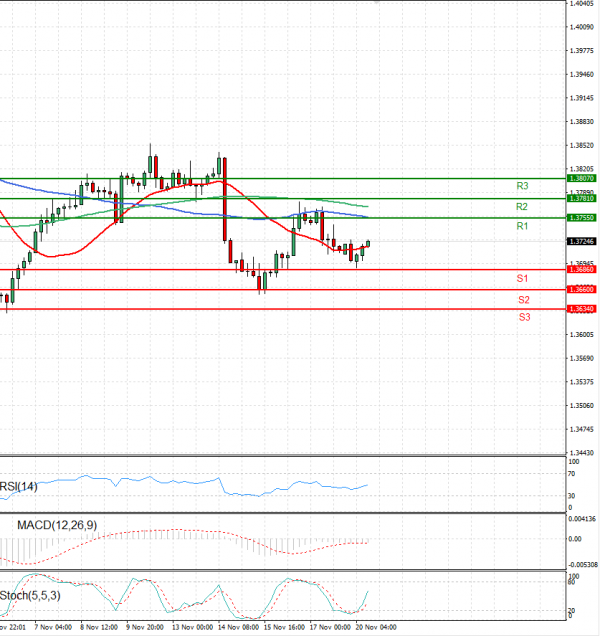Click the S3 support label

coord(524,317)
